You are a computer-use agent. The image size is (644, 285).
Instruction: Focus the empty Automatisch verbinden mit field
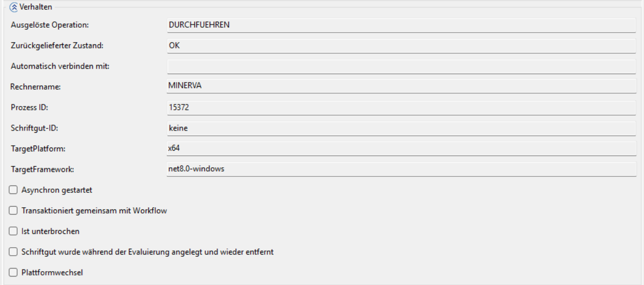401,67
